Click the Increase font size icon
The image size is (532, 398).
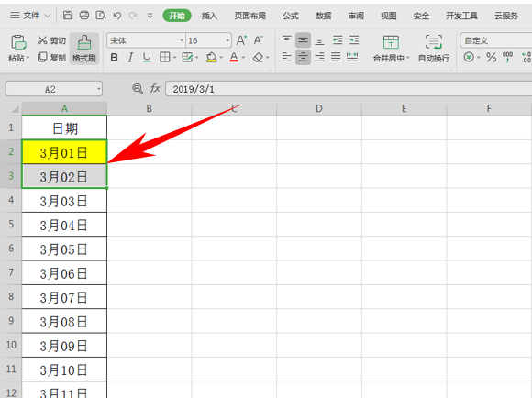pos(241,40)
